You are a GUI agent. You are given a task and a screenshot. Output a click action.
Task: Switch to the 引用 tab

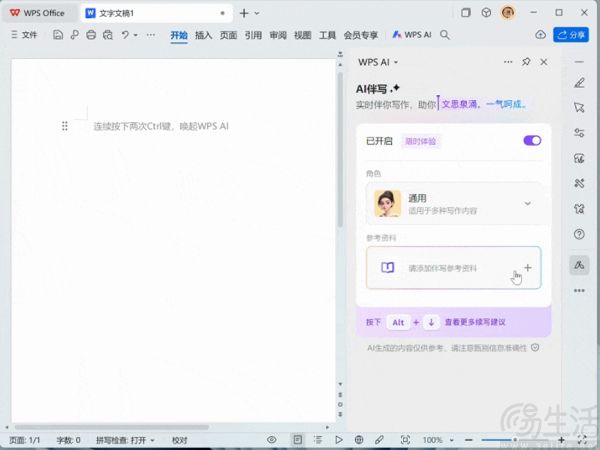point(253,35)
